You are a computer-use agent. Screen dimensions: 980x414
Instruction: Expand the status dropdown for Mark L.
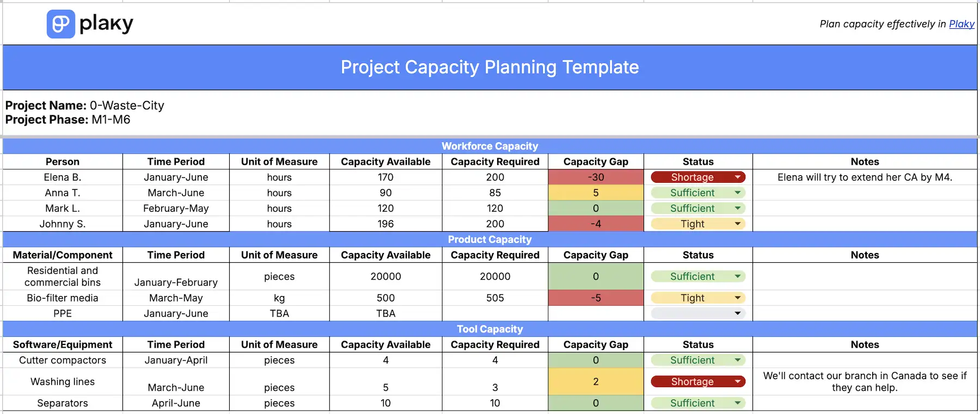738,208
